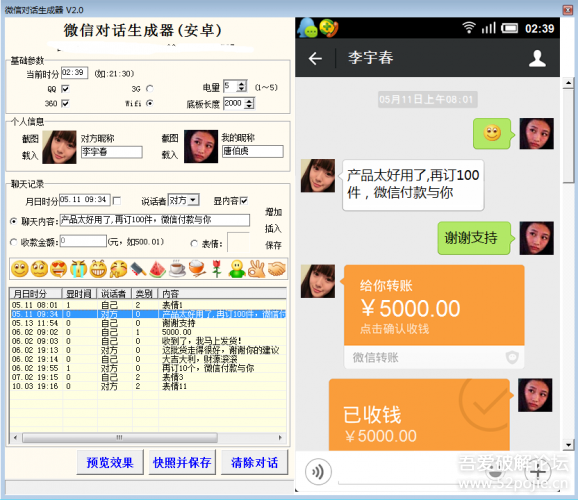Adjust the 电量 spinner arrows
This screenshot has width=578, height=500.
pos(241,87)
